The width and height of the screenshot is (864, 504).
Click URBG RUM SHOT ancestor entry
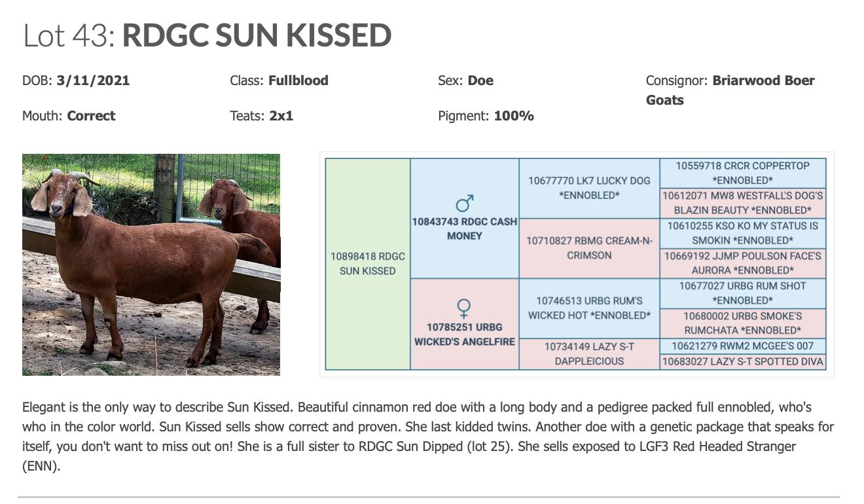point(742,293)
